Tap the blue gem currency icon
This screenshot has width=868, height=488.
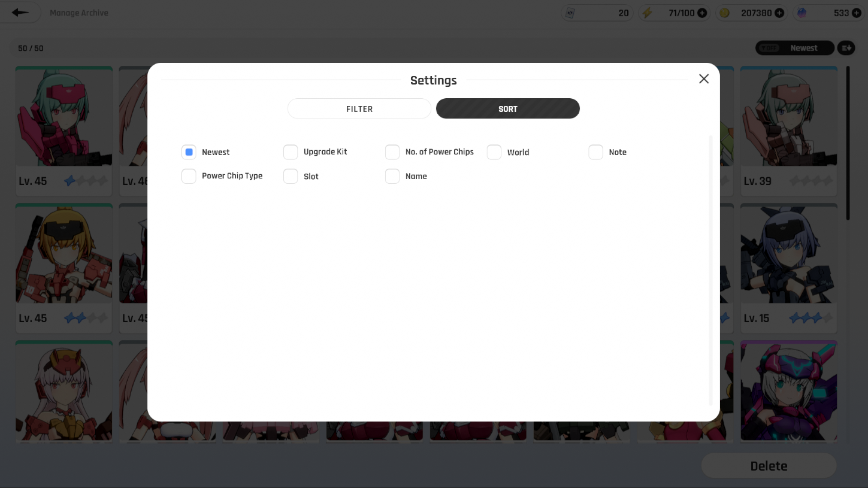(802, 13)
